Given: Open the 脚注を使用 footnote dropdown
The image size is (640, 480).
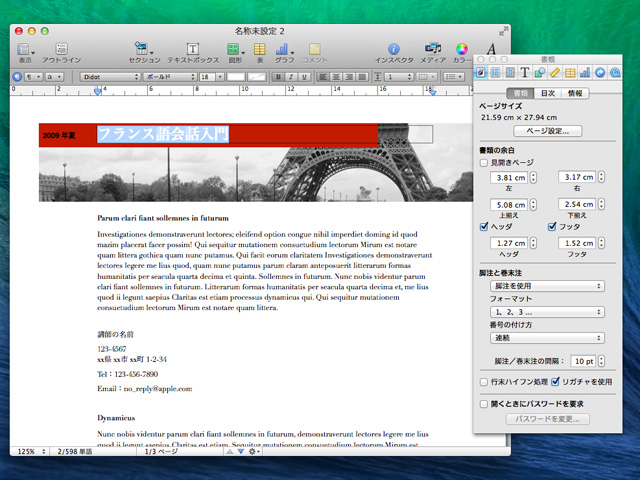Looking at the screenshot, I should pos(547,286).
